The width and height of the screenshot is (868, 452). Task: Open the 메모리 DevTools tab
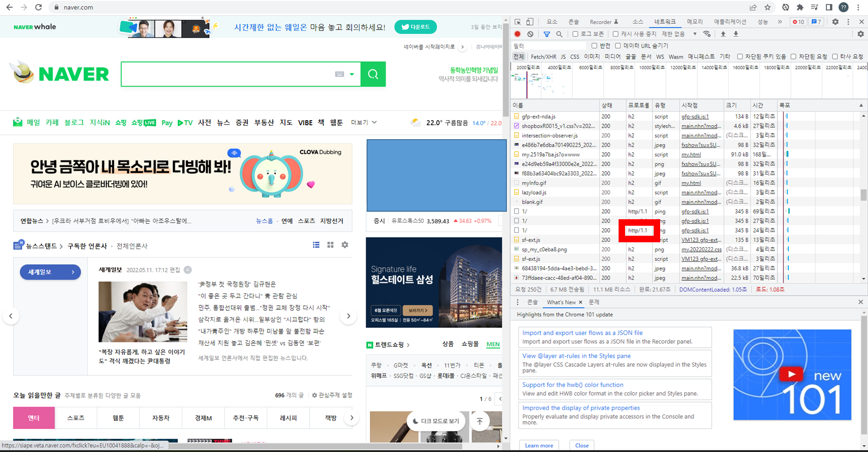[695, 22]
